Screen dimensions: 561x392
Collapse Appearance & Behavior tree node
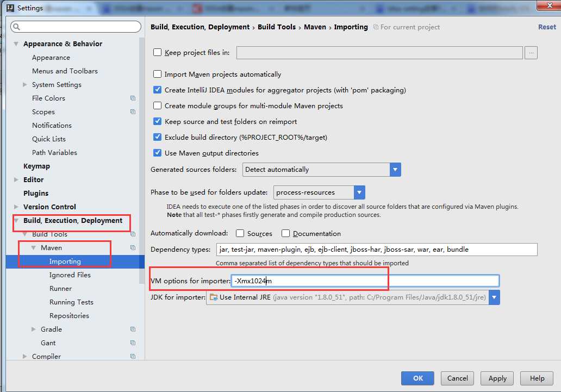click(16, 43)
